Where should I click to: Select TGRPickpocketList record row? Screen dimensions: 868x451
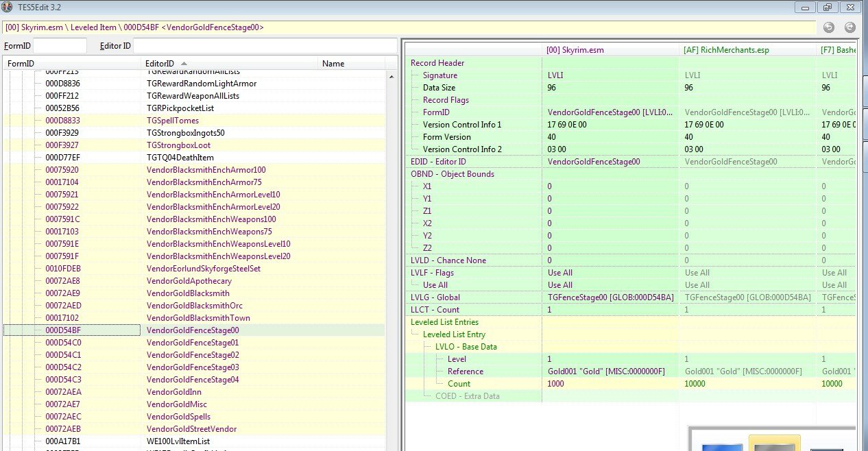[x=195, y=108]
